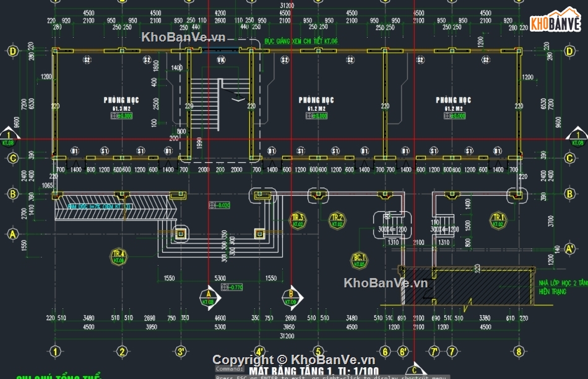Click grid bubble B on the left side
The height and width of the screenshot is (379, 588).
tap(13, 194)
